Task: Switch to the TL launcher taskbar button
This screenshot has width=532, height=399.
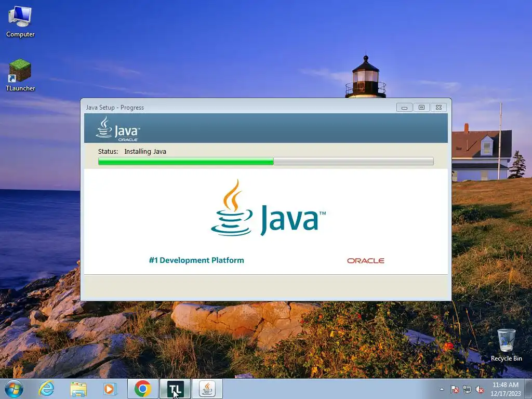Action: coord(175,389)
